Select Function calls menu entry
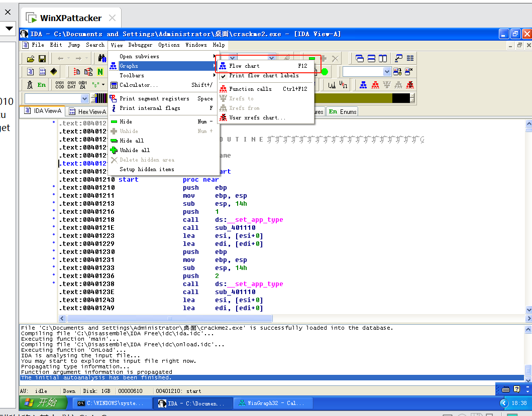532x416 pixels. point(266,89)
